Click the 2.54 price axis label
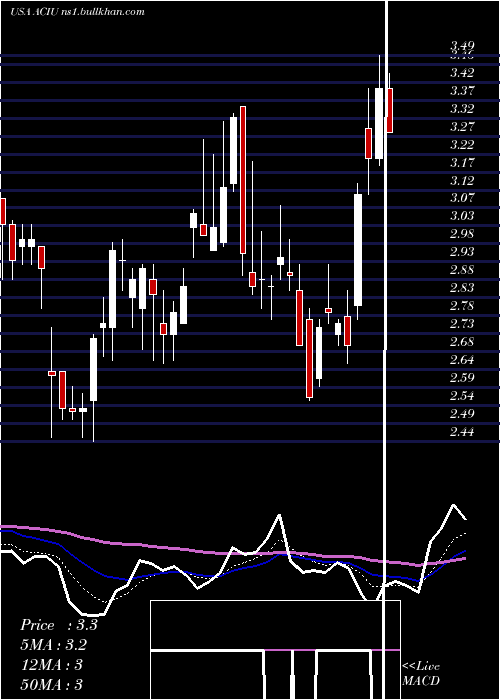The image size is (500, 700). point(462,396)
